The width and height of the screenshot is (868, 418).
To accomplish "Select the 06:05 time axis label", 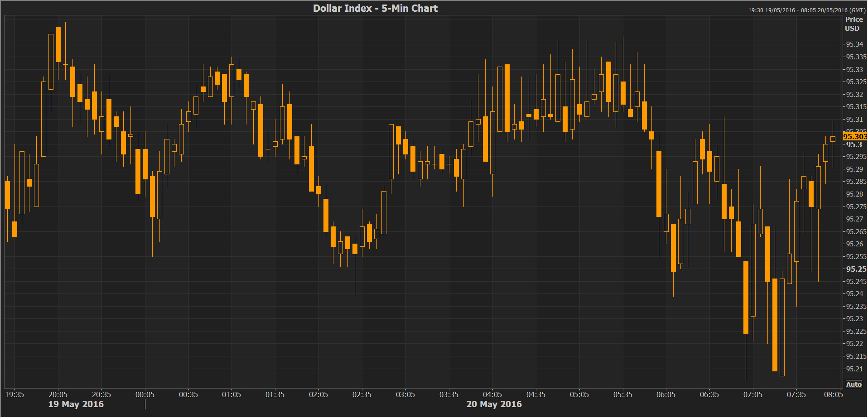I will (x=666, y=394).
